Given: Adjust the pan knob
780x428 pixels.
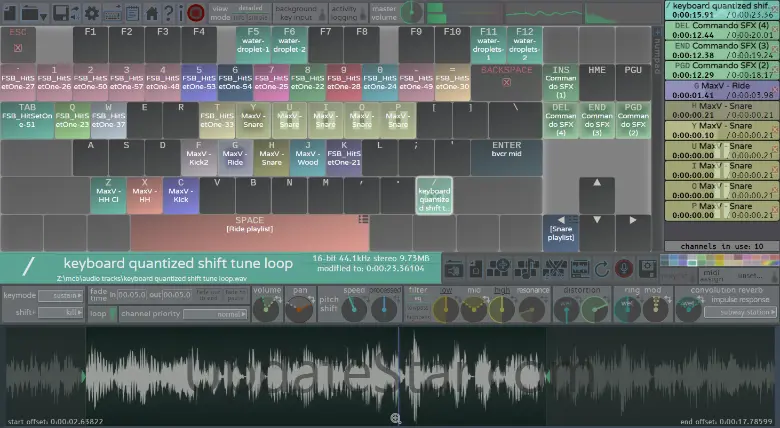Looking at the screenshot, I should (x=299, y=309).
